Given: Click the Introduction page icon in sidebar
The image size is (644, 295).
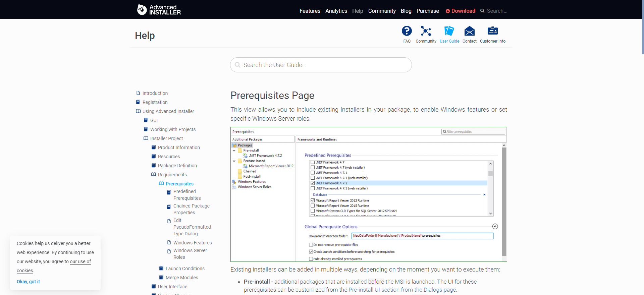Looking at the screenshot, I should [x=138, y=93].
